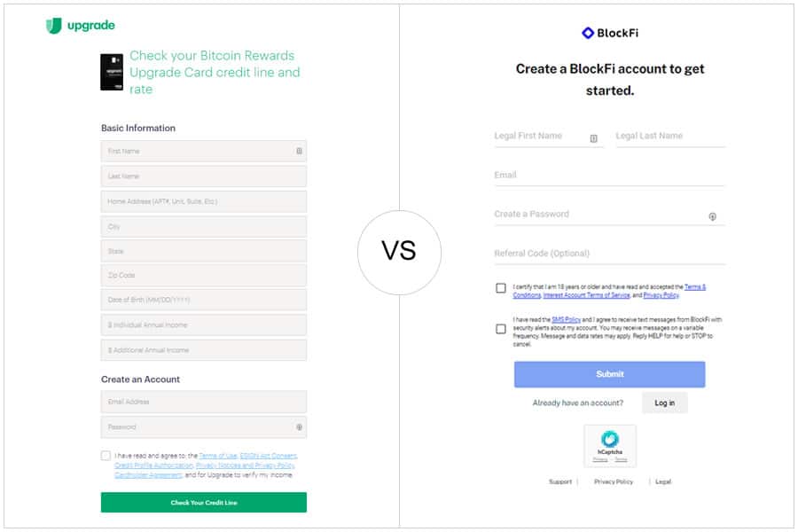
Task: Click password icon in Upgrade Password field
Action: tap(300, 427)
